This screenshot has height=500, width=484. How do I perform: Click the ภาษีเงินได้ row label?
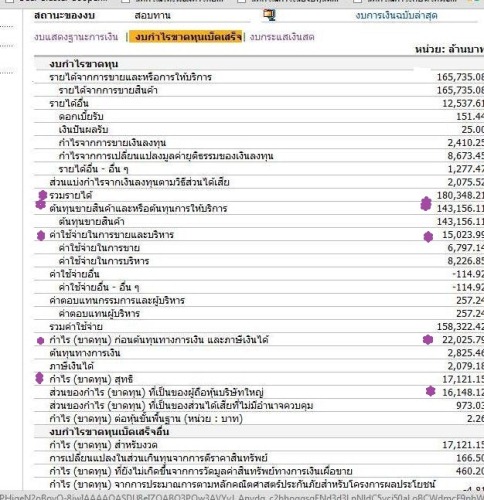[72, 366]
